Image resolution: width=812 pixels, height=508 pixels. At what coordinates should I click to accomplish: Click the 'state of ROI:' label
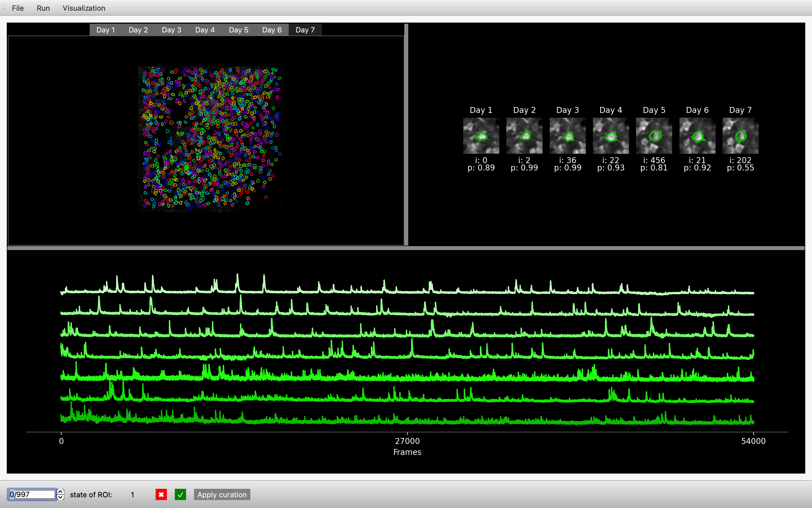[x=91, y=494]
